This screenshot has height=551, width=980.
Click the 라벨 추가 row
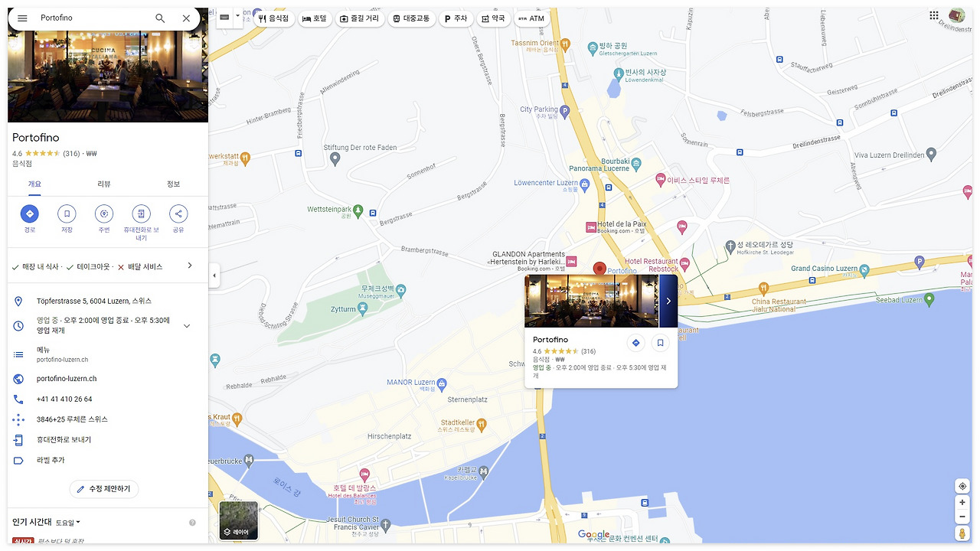coord(108,461)
